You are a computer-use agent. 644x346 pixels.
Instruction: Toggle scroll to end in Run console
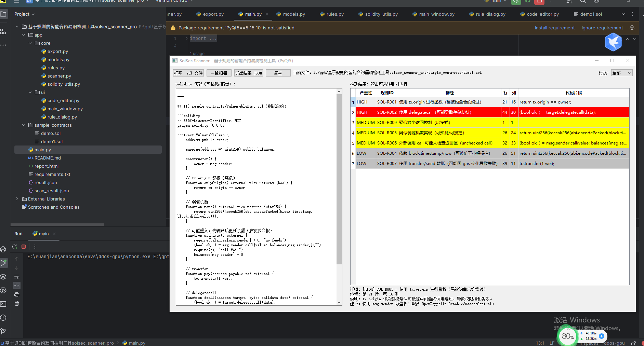(x=17, y=286)
